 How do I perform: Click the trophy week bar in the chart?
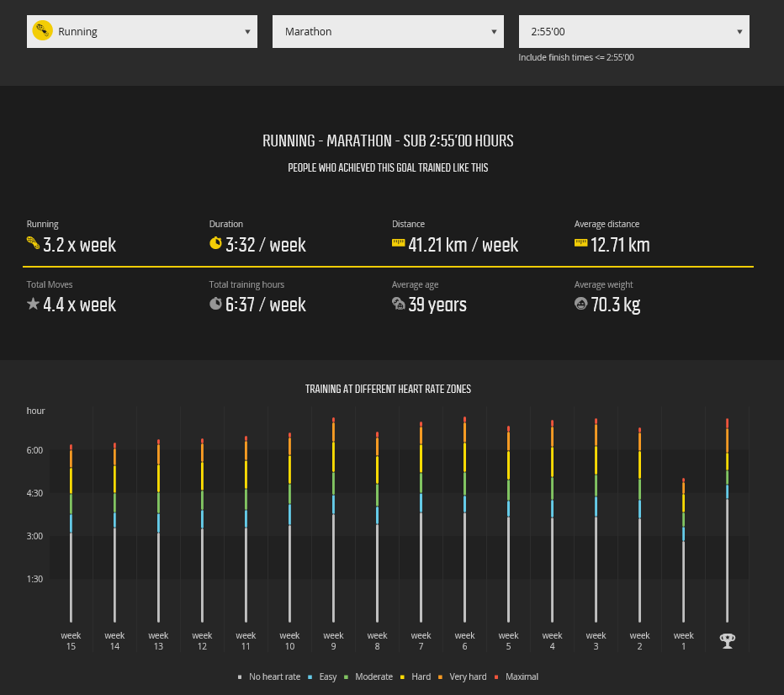[x=728, y=521]
